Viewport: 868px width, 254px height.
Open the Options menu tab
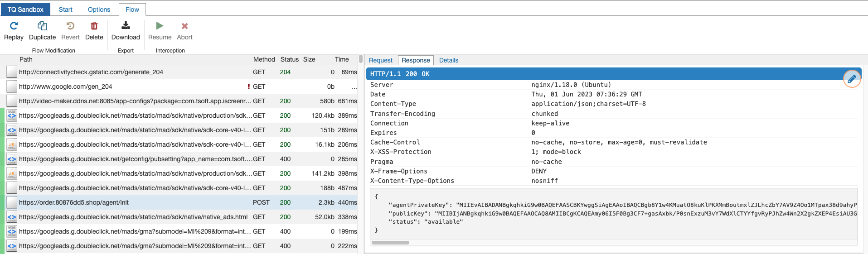[99, 10]
